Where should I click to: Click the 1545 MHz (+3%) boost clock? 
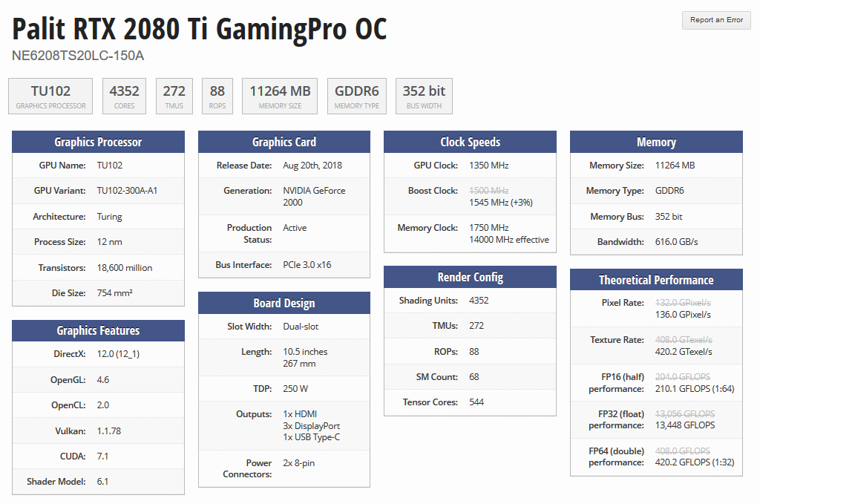(500, 203)
